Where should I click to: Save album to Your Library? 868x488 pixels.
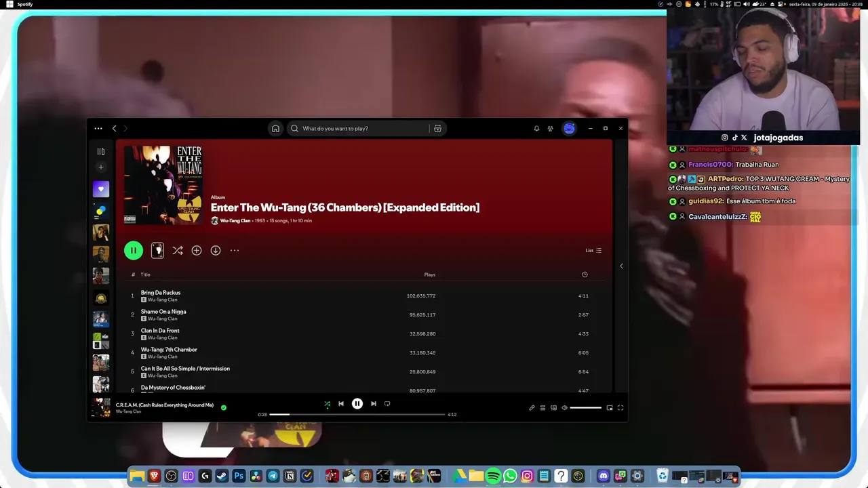click(x=197, y=250)
